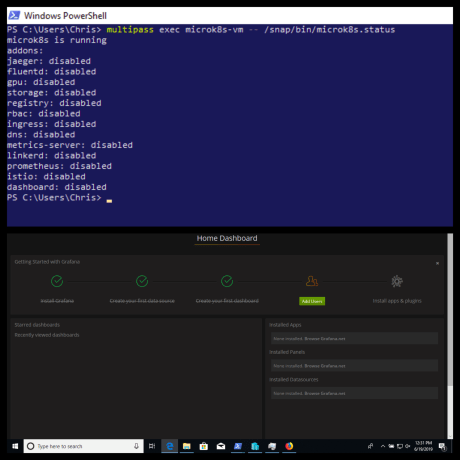Screen dimensions: 460x460
Task: Click the first dashboard checkmark icon
Action: point(227,281)
